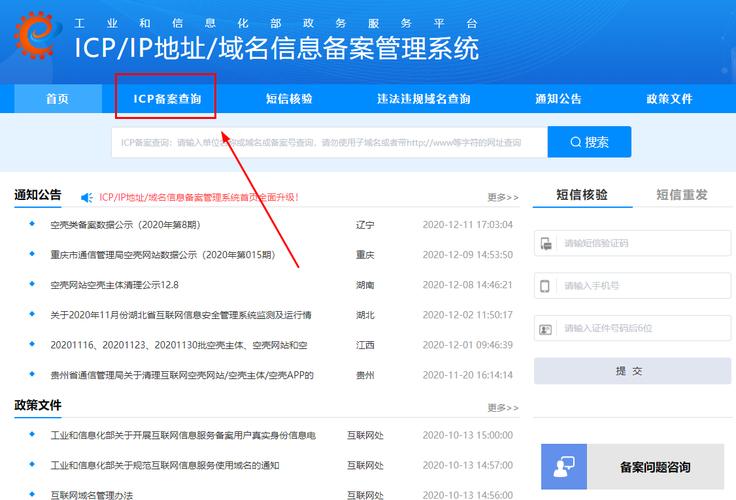The width and height of the screenshot is (736, 500).
Task: Click the 湖南 province cell
Action: (x=365, y=285)
